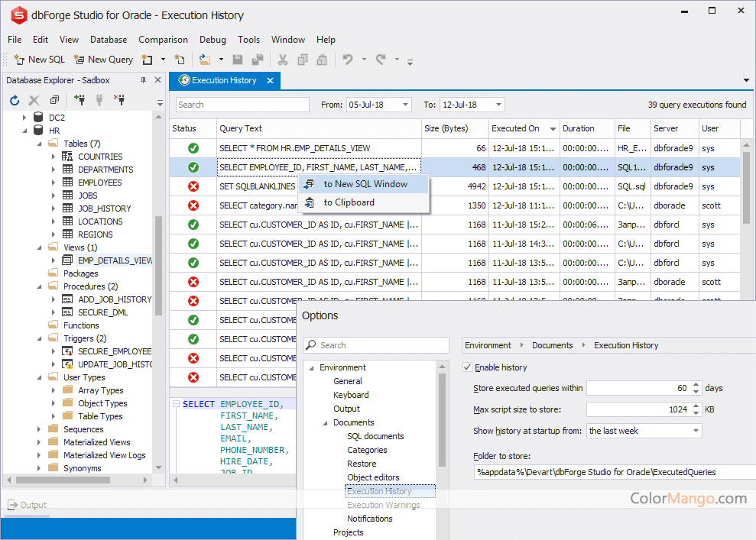Select Notifications in the Options tree
756x540 pixels.
click(x=369, y=519)
